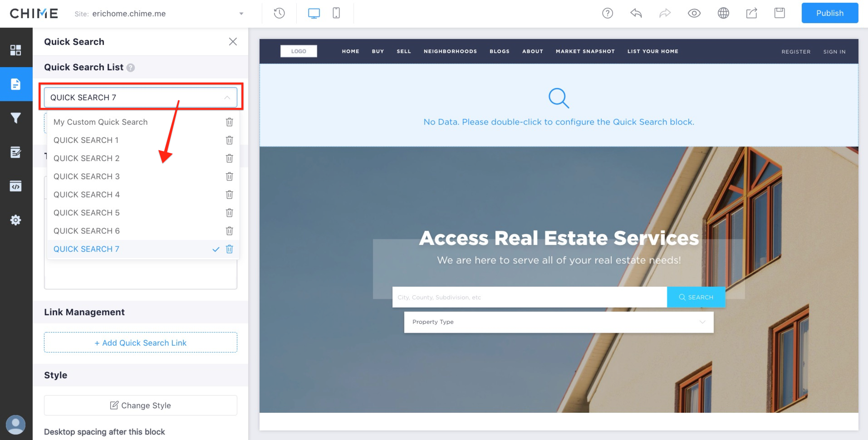Open version history clock icon
Image resolution: width=868 pixels, height=440 pixels.
pyautogui.click(x=280, y=13)
